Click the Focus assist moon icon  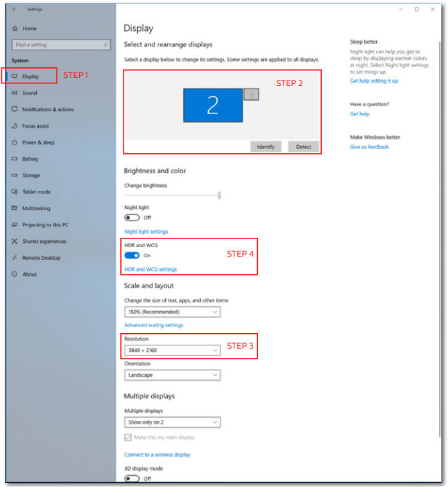click(15, 126)
